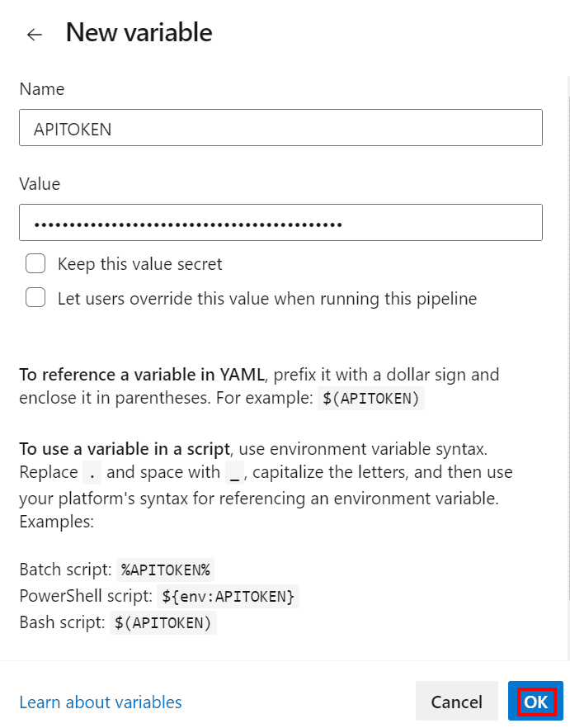Image resolution: width=570 pixels, height=728 pixels.
Task: Click the $(APITOKEN) YAML reference example
Action: pos(371,398)
